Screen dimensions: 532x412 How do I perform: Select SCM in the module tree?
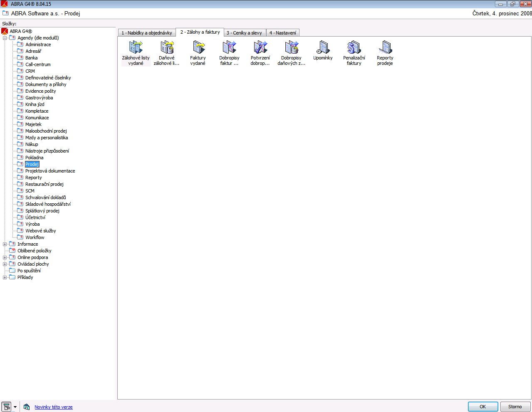pos(30,191)
